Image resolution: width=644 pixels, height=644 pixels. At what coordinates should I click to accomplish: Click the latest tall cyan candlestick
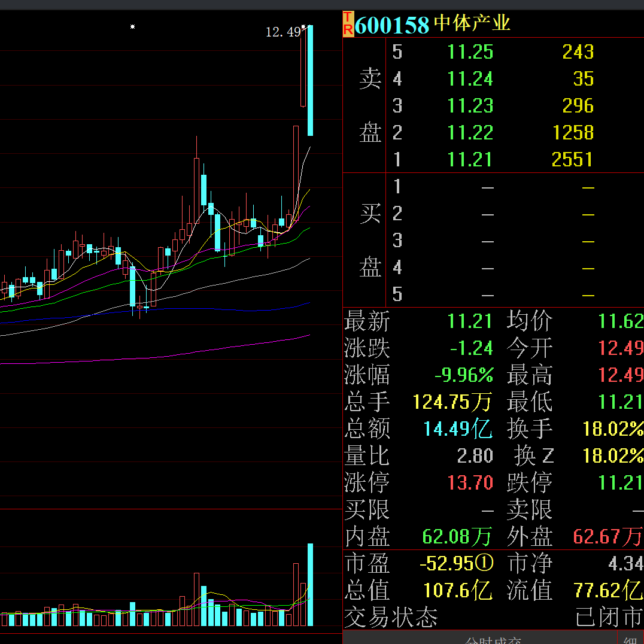(311, 80)
